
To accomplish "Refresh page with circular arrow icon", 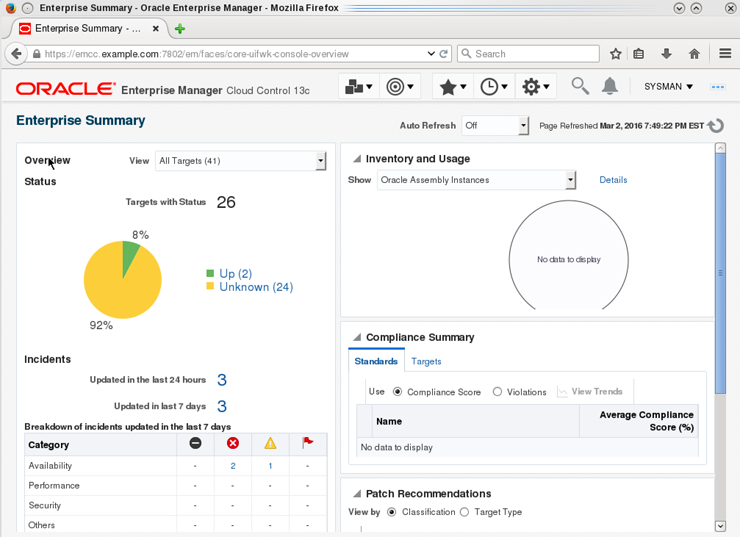I will [715, 126].
